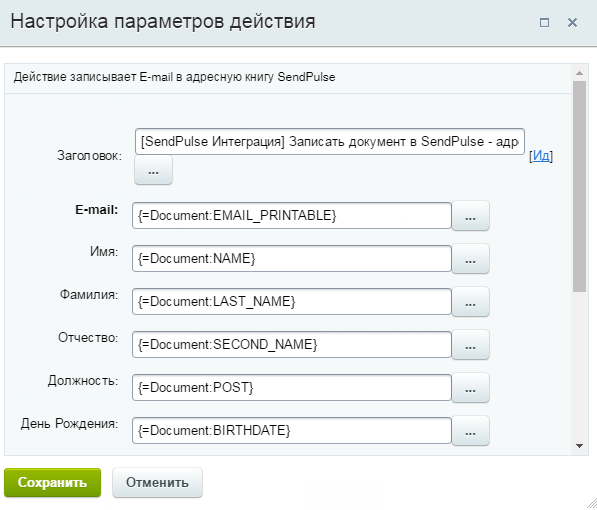Click the dialog title Настройка параметров действия
This screenshot has width=597, height=510.
tap(163, 21)
